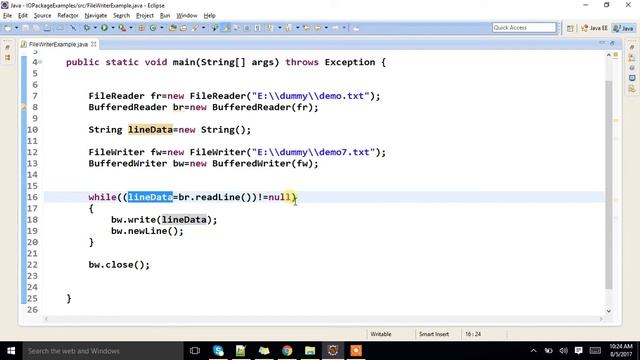Screen dimensions: 640x360
Task: Open the Search menu
Action: [x=121, y=16]
